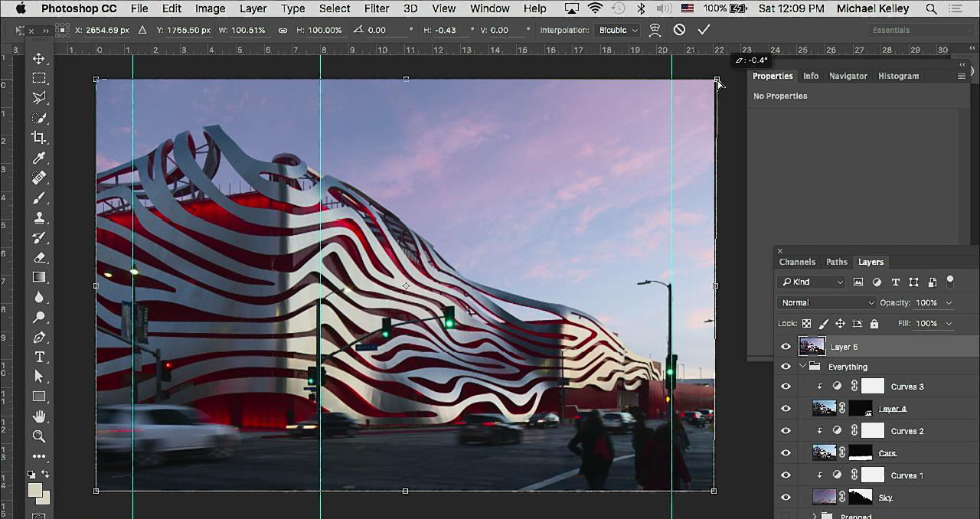Select the Hand tool
This screenshot has width=980, height=519.
pos(39,416)
